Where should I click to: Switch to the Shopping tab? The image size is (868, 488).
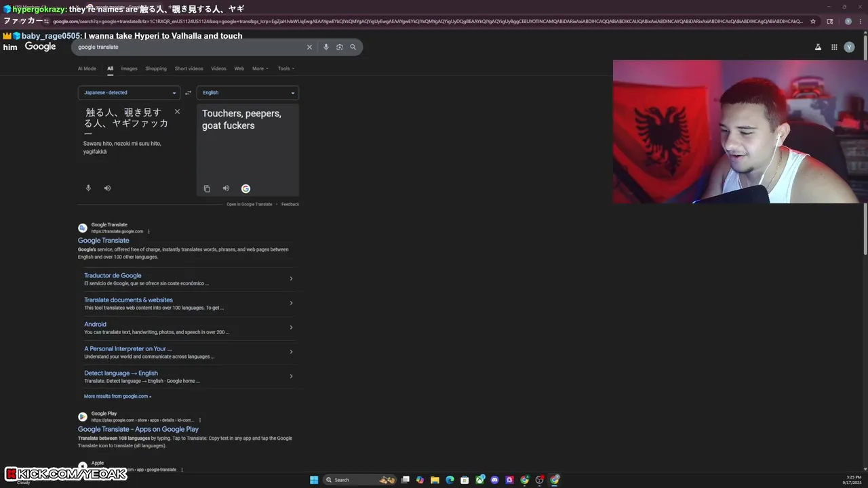[156, 68]
